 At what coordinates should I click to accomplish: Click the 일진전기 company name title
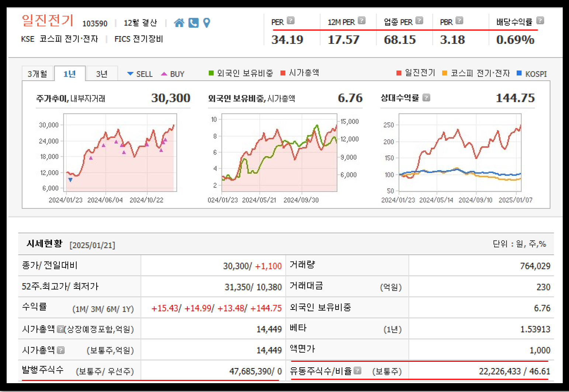point(48,20)
